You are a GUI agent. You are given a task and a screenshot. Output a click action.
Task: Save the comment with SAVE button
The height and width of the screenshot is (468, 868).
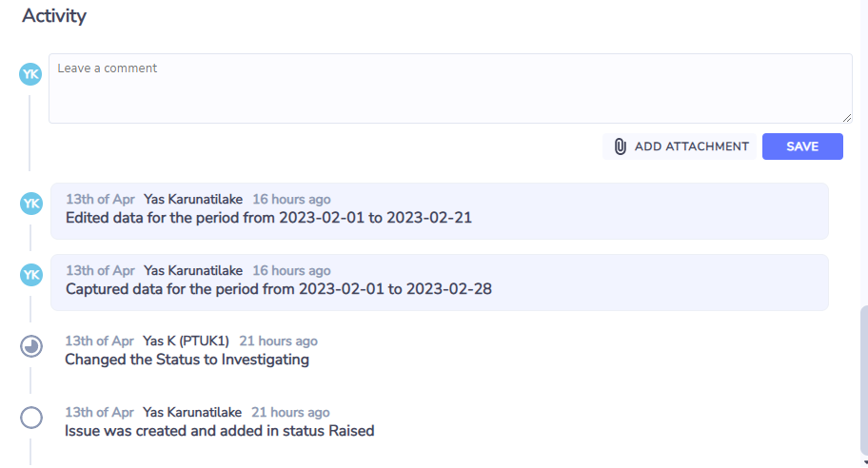[802, 146]
